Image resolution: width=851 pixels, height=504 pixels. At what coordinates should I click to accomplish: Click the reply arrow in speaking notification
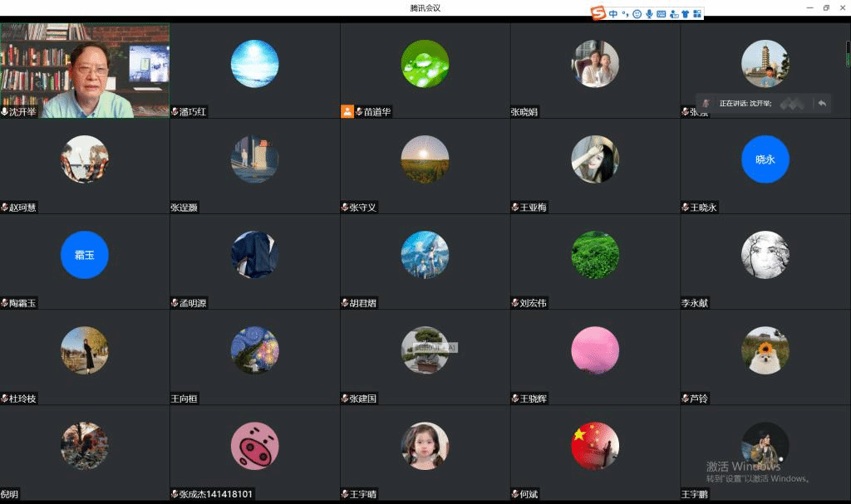[x=822, y=103]
